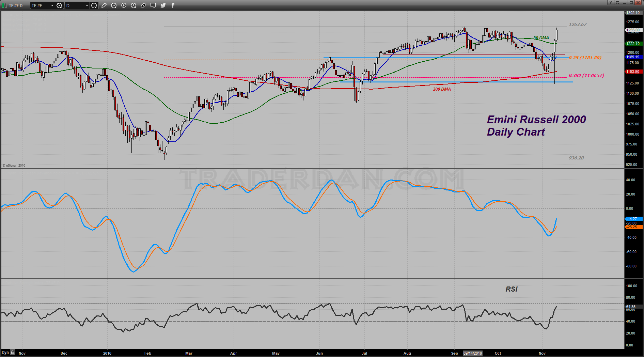Open the alerts 'A' icon menu
This screenshot has height=357, width=644.
[x=133, y=5]
